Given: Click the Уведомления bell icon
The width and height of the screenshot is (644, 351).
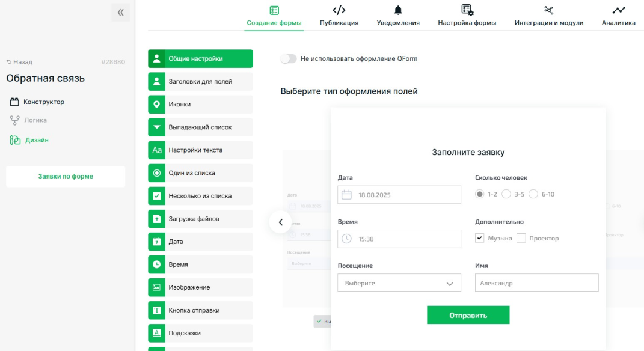Looking at the screenshot, I should [x=397, y=10].
